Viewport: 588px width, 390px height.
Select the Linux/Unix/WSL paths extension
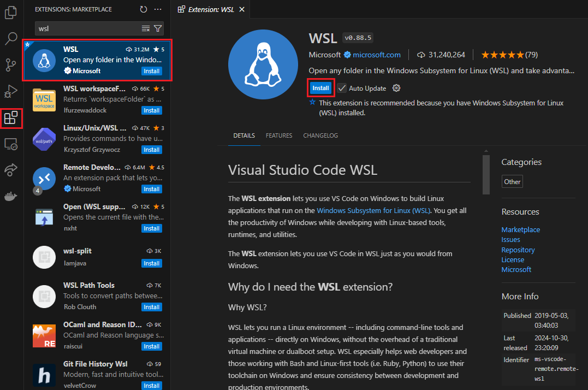98,139
